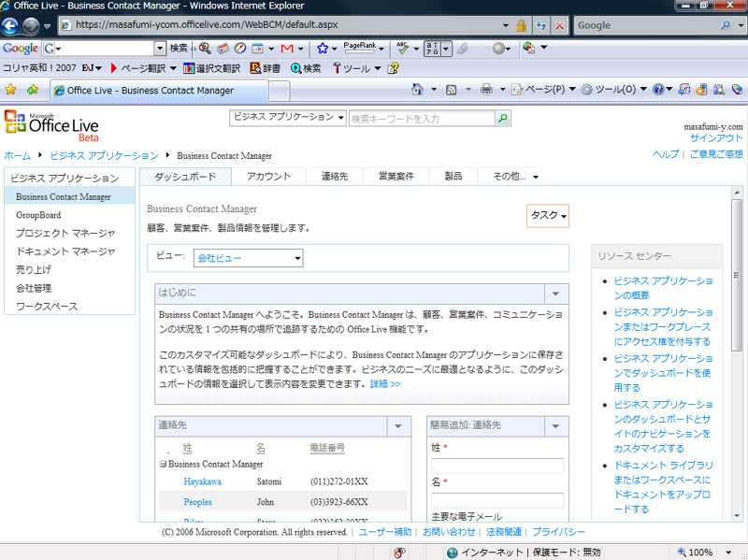Open the Peoples contact link
748x560 pixels.
197,502
